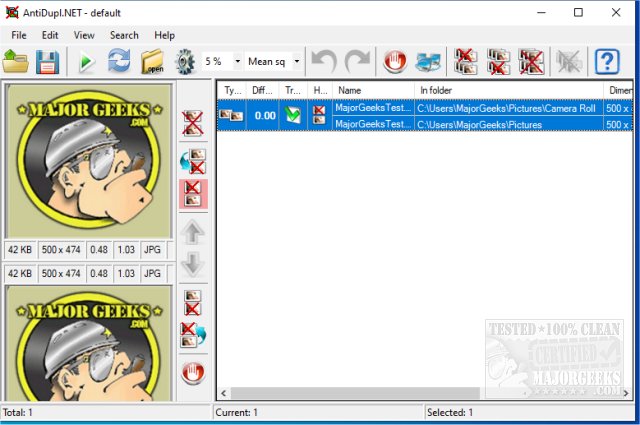
Task: Click the bottom Major Geeks image preview
Action: pyautogui.click(x=89, y=343)
